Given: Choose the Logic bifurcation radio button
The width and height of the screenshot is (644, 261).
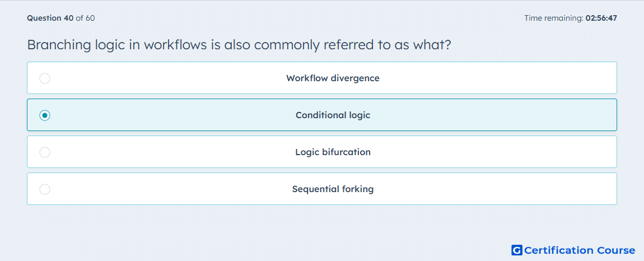Looking at the screenshot, I should coord(45,152).
